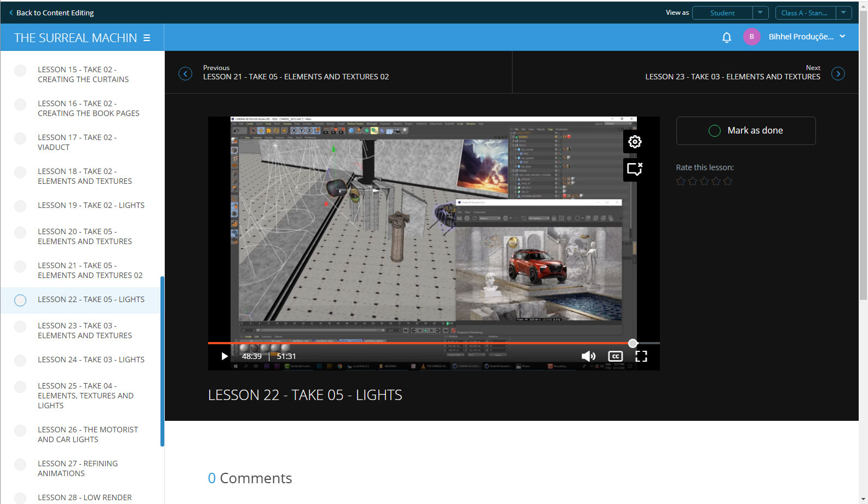Click the next lesson arrow icon
This screenshot has width=868, height=504.
click(x=837, y=74)
